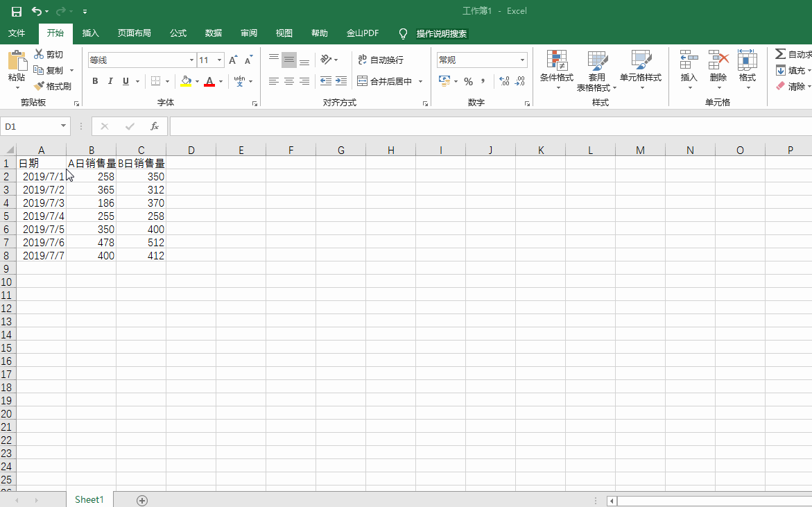Viewport: 812px width, 507px height.
Task: Toggle Italic formatting
Action: 110,81
